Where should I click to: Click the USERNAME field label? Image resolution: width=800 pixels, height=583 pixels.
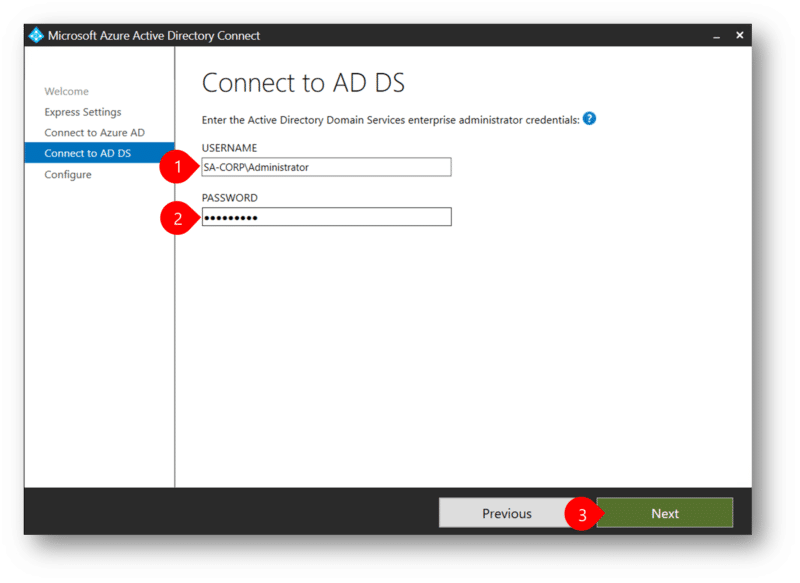pos(232,147)
